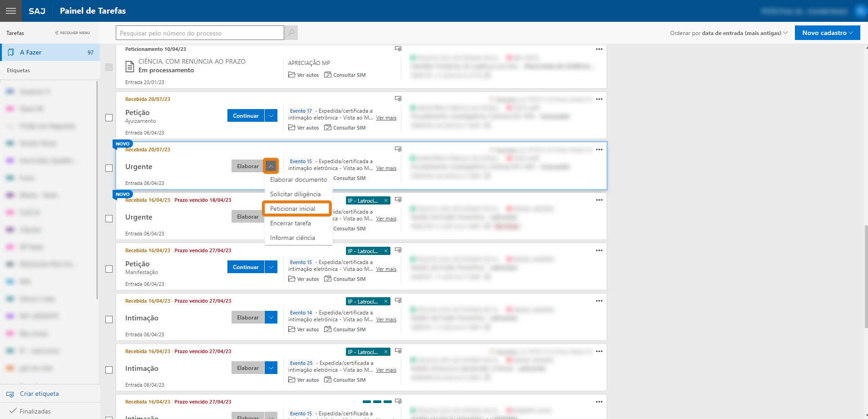Open the three-dots menu on the Peticionamento 10/04/23 card
The width and height of the screenshot is (868, 419).
click(x=599, y=49)
